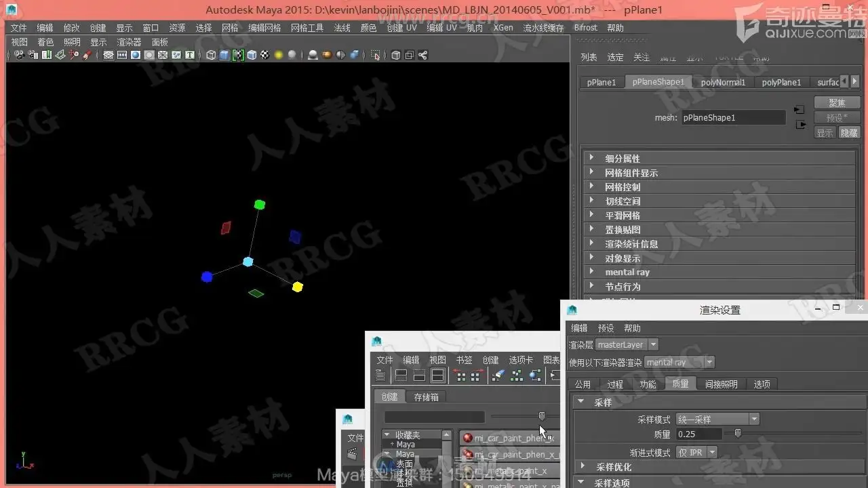The width and height of the screenshot is (868, 488).
Task: Click the 质量 slider handle in Render Settings
Action: click(x=738, y=434)
